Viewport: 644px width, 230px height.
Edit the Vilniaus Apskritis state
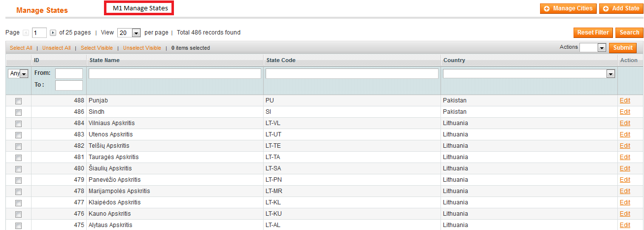point(625,123)
